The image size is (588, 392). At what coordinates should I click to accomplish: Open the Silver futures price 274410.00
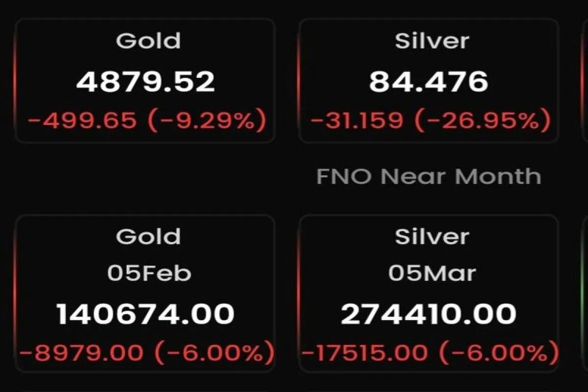[429, 315]
